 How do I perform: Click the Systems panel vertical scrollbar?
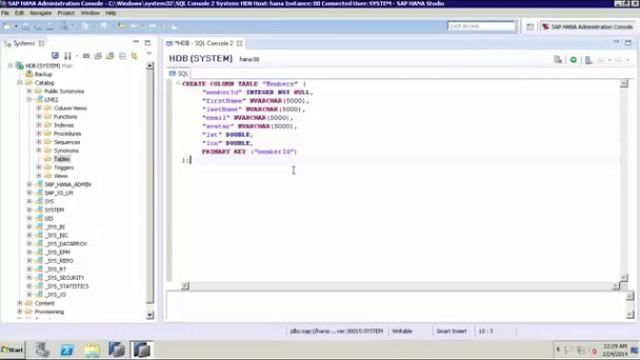(x=150, y=190)
